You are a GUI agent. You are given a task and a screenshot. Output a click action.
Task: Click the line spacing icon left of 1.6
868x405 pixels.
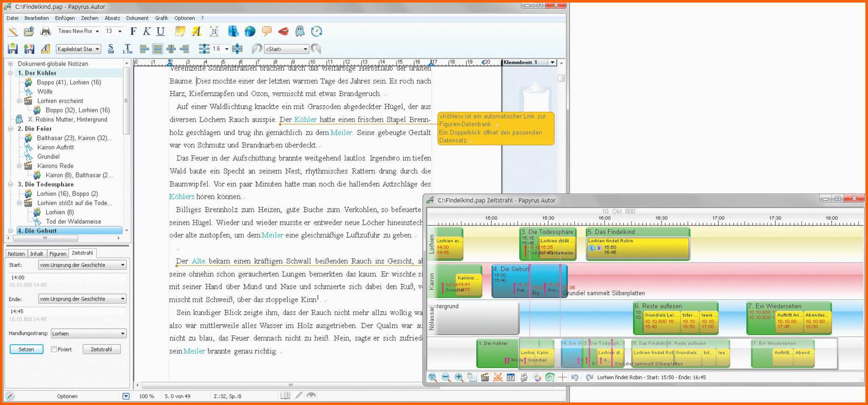204,49
